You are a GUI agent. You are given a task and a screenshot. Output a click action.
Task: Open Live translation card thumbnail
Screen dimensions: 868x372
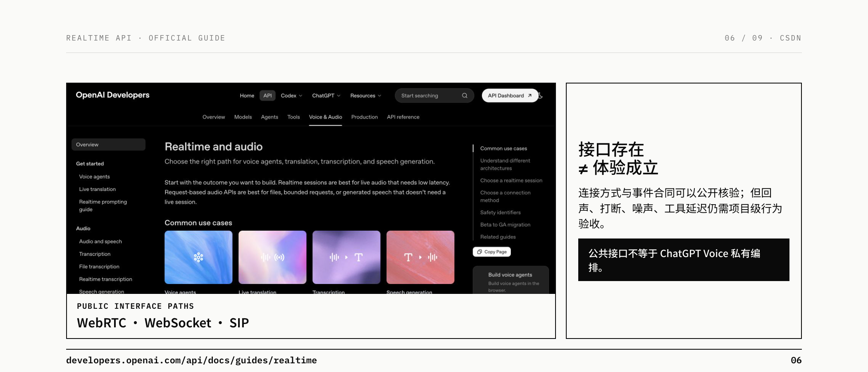(272, 257)
